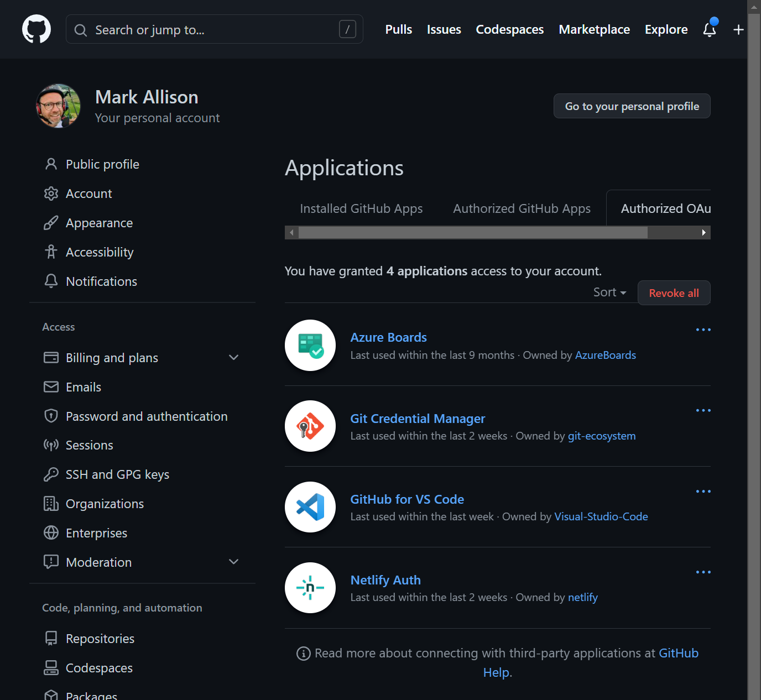Open the GitHub logo homepage

point(37,29)
